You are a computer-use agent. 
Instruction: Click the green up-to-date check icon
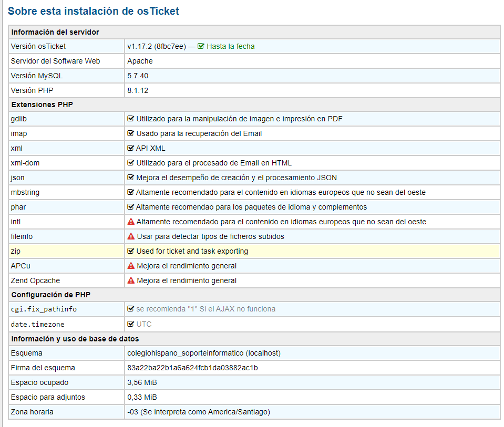coord(201,46)
